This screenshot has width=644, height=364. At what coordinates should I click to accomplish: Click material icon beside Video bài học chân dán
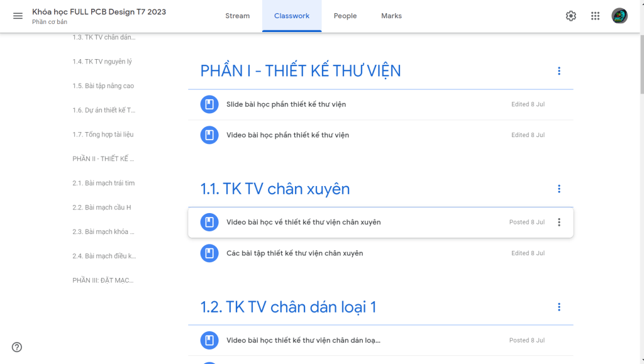click(x=209, y=340)
